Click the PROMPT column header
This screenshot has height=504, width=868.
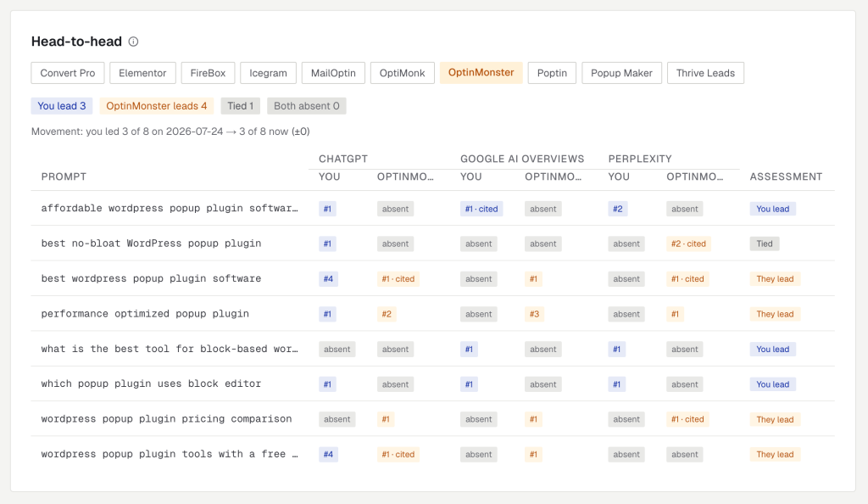pyautogui.click(x=64, y=176)
